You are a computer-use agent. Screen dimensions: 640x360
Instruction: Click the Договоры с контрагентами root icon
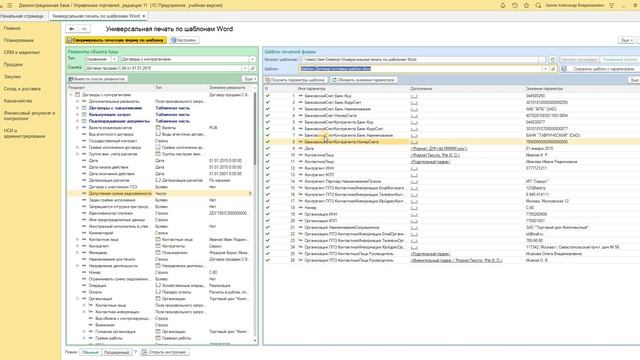pos(77,95)
